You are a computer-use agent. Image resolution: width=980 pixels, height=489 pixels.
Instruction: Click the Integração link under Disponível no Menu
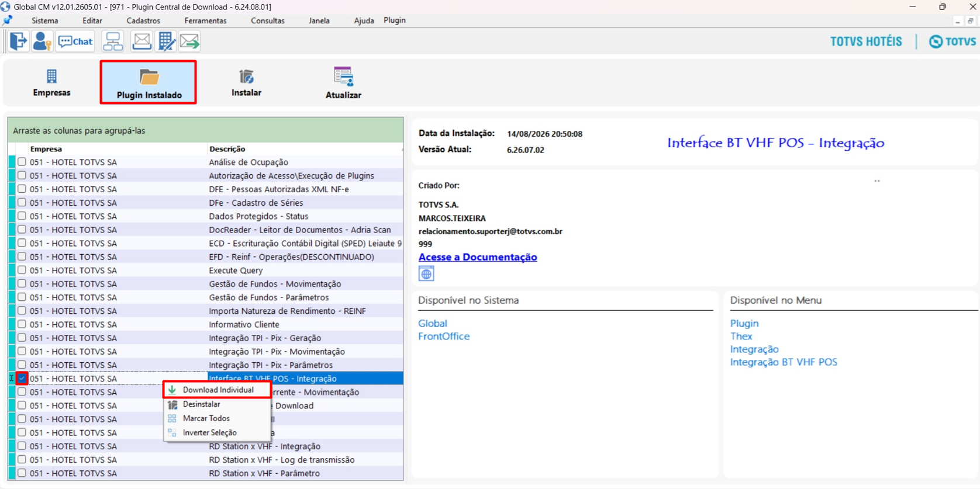click(x=754, y=349)
